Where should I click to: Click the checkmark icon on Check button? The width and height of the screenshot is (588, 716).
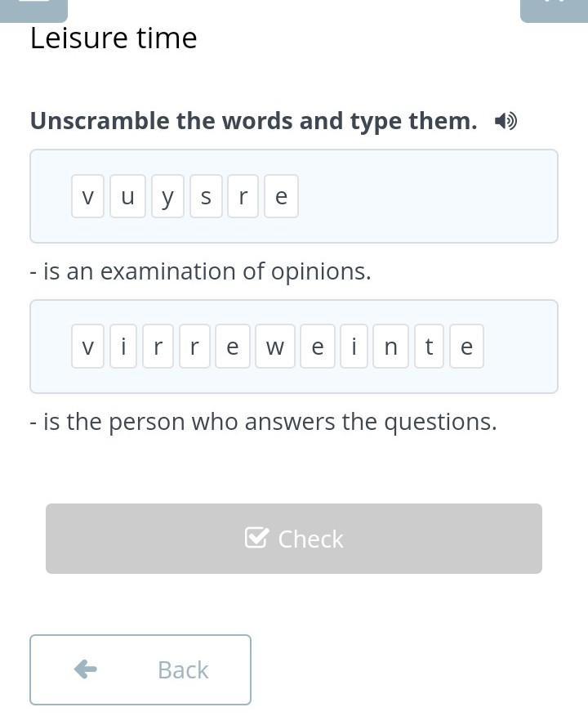click(256, 538)
